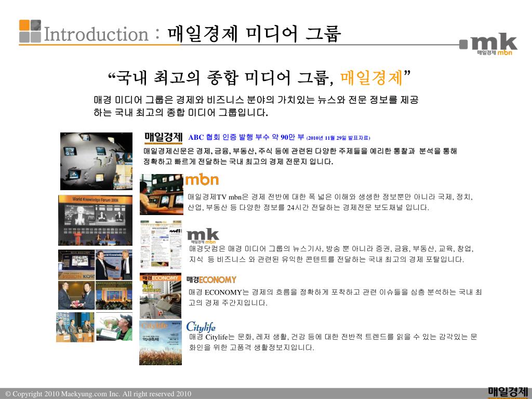
Task: Click the orange mbn logo
Action: (202, 179)
